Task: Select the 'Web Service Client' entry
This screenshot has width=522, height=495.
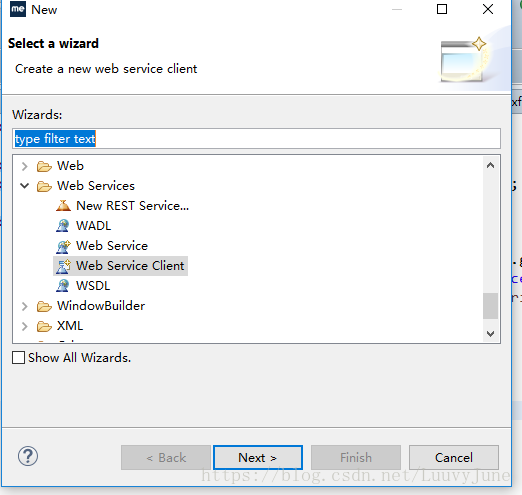Action: tap(130, 266)
